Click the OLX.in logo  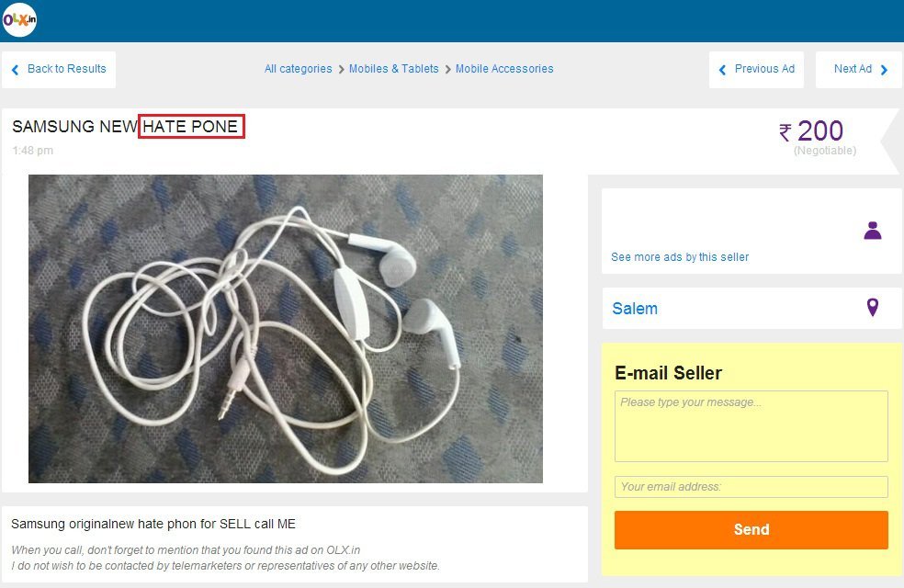[x=19, y=19]
